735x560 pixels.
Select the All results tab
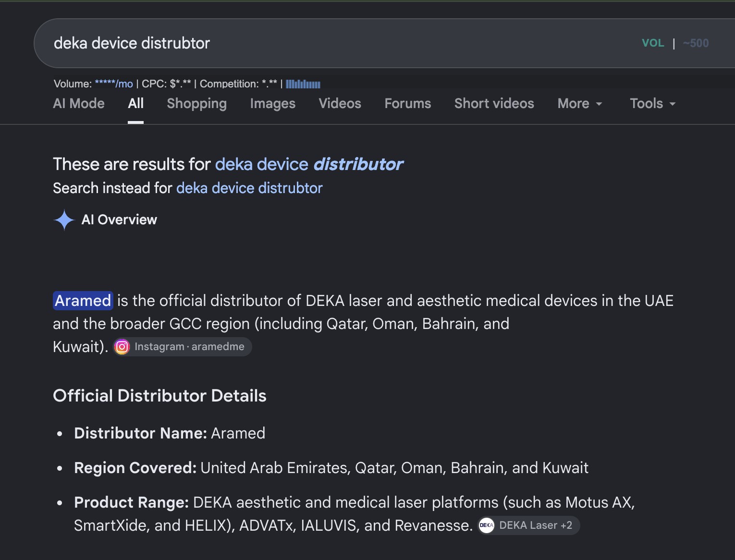pos(135,104)
